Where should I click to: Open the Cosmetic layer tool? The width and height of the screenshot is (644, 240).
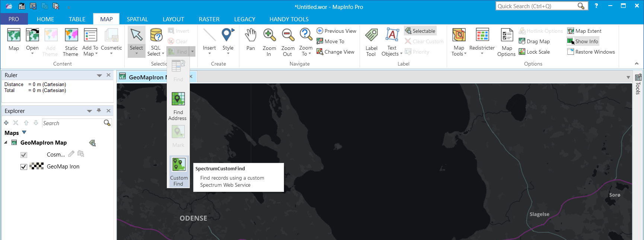(111, 41)
